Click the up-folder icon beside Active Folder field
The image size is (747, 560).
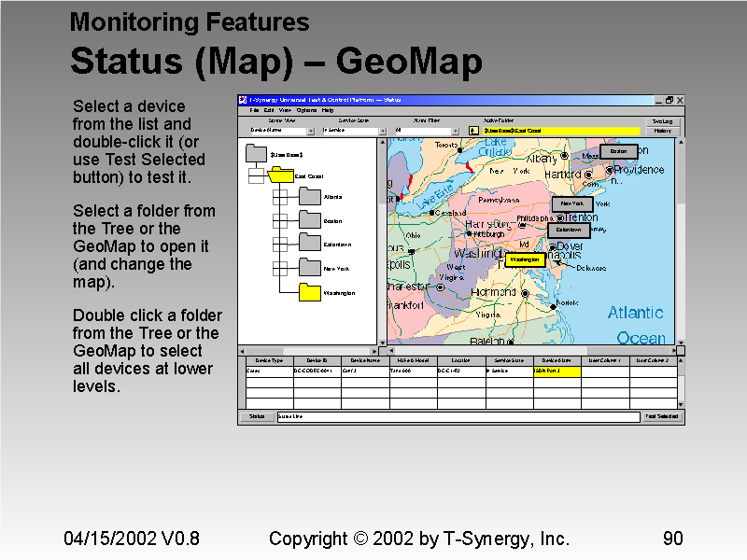pos(472,130)
